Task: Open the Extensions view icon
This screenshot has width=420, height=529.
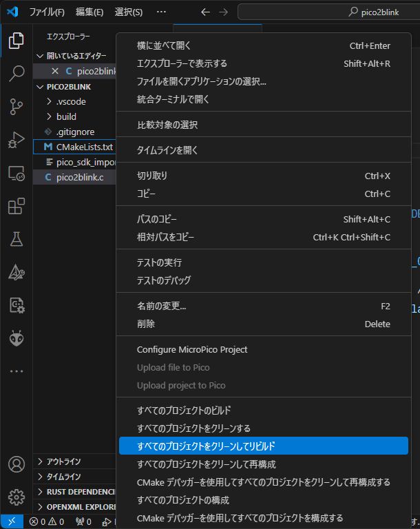Action: tap(17, 206)
